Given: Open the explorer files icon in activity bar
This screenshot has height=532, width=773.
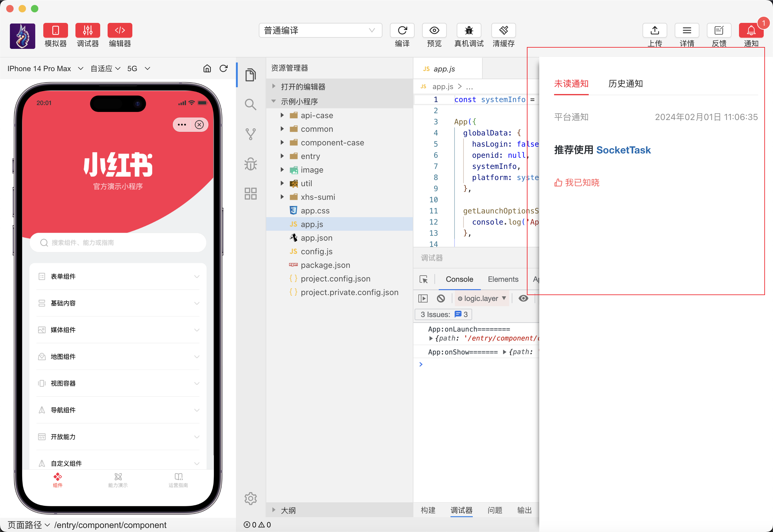Looking at the screenshot, I should (x=250, y=75).
